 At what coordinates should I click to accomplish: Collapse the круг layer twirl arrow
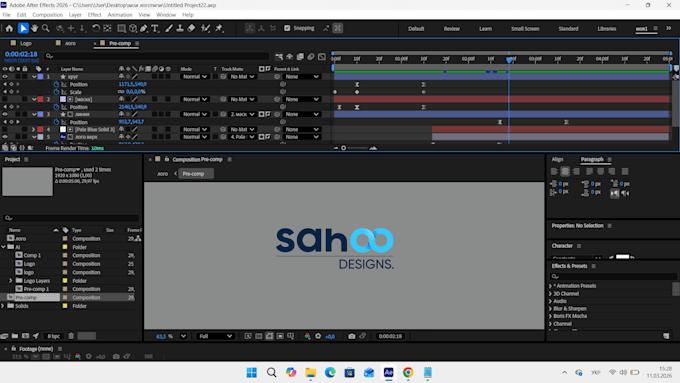coord(34,77)
